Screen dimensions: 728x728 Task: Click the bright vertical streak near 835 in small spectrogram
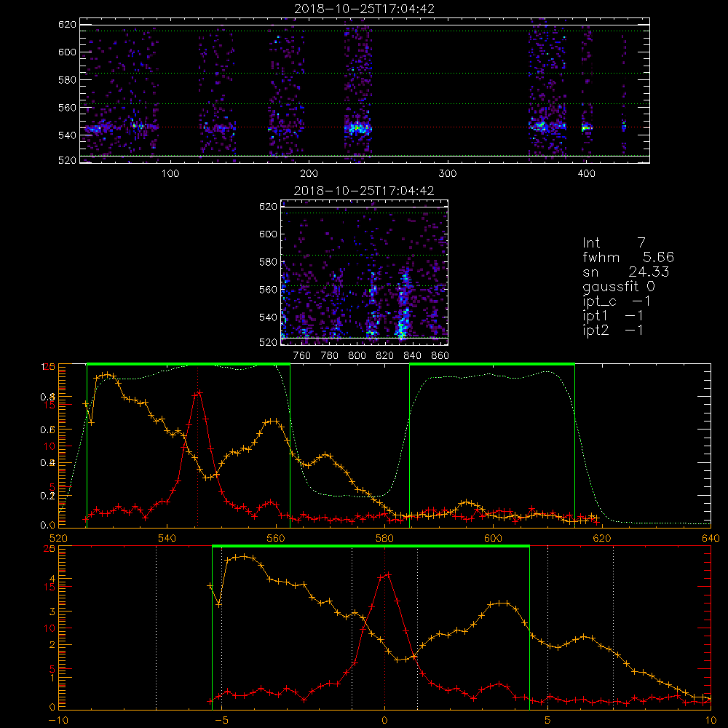403,304
